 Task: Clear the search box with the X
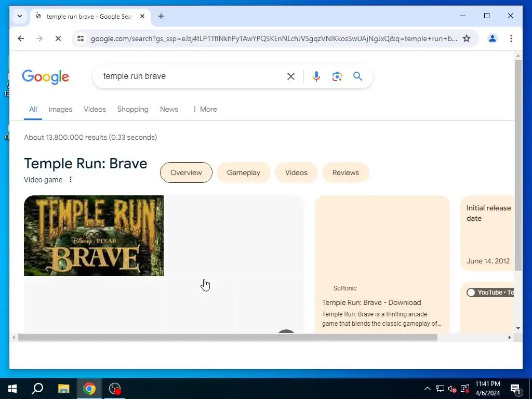[x=291, y=76]
